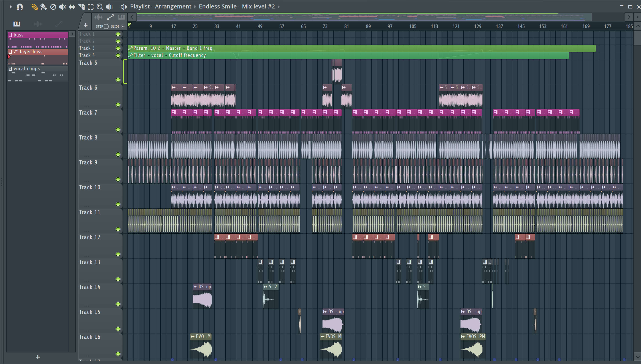Select the Slip tool
Viewport: 641px width, 364px height.
pos(72,7)
